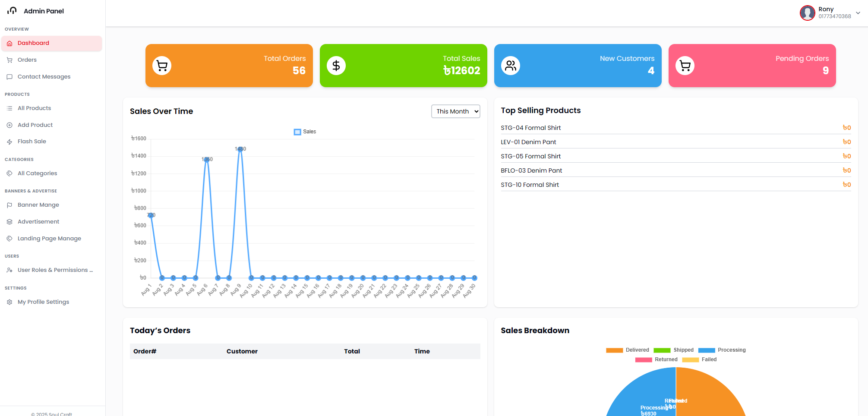The height and width of the screenshot is (416, 868).
Task: Select LEV-01 Denim Pant row
Action: click(x=676, y=142)
